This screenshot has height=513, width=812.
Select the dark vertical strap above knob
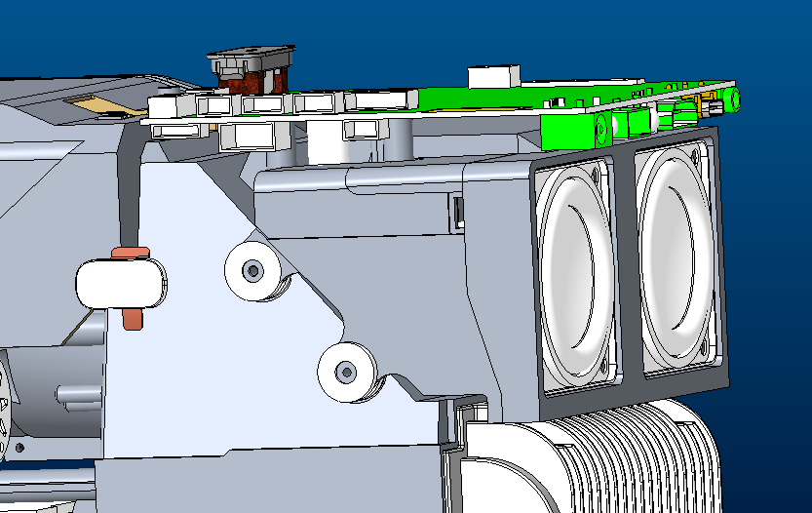tap(129, 192)
